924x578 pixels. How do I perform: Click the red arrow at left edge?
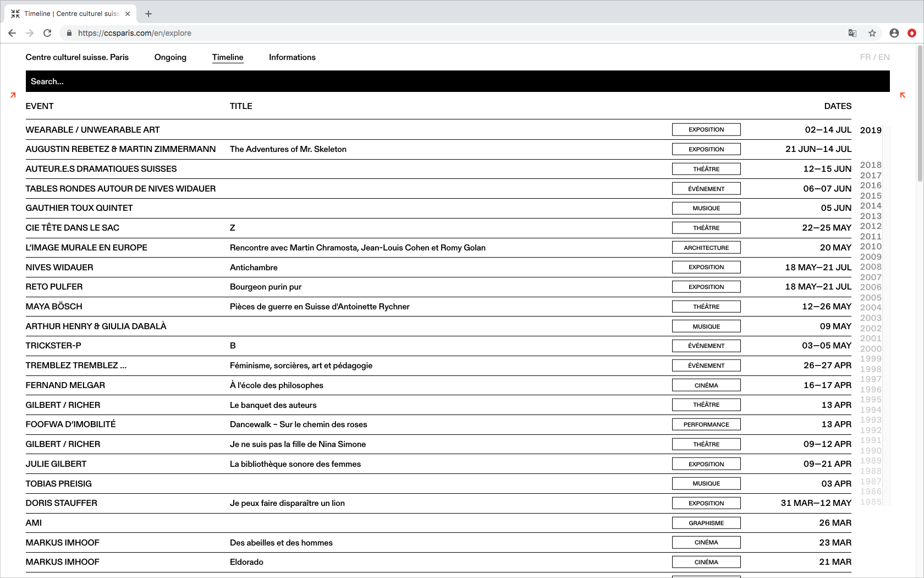(x=13, y=95)
